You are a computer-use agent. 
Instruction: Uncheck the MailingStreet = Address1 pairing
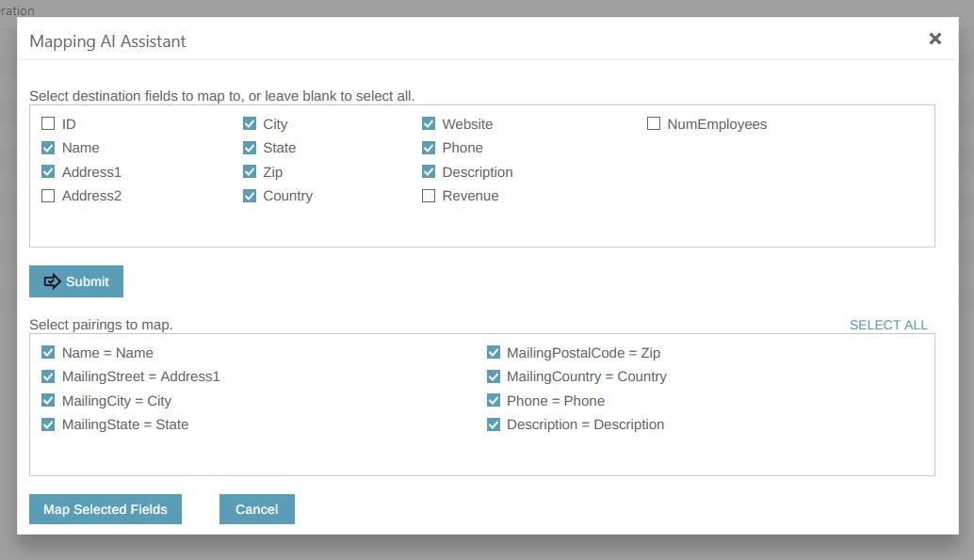[48, 376]
